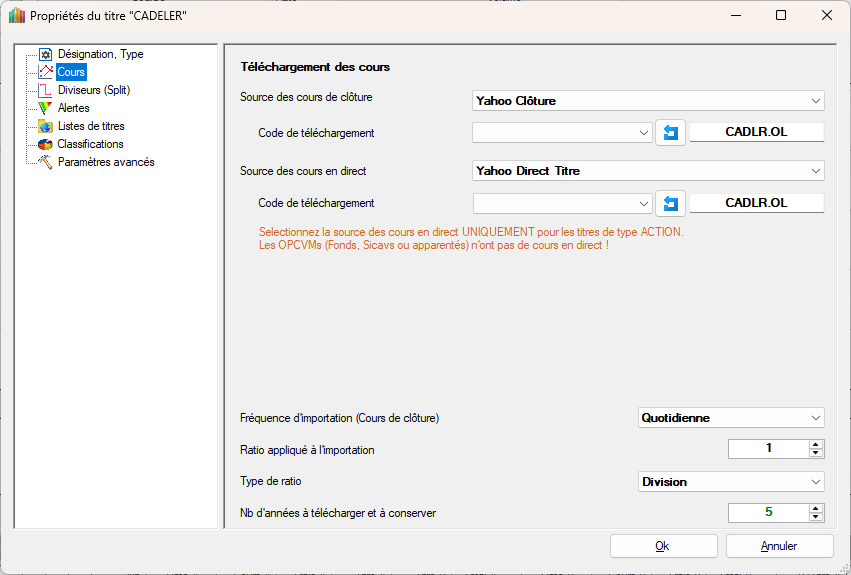Click blue refresh icon for live price code
Viewport: 851px width, 575px height.
[x=671, y=203]
